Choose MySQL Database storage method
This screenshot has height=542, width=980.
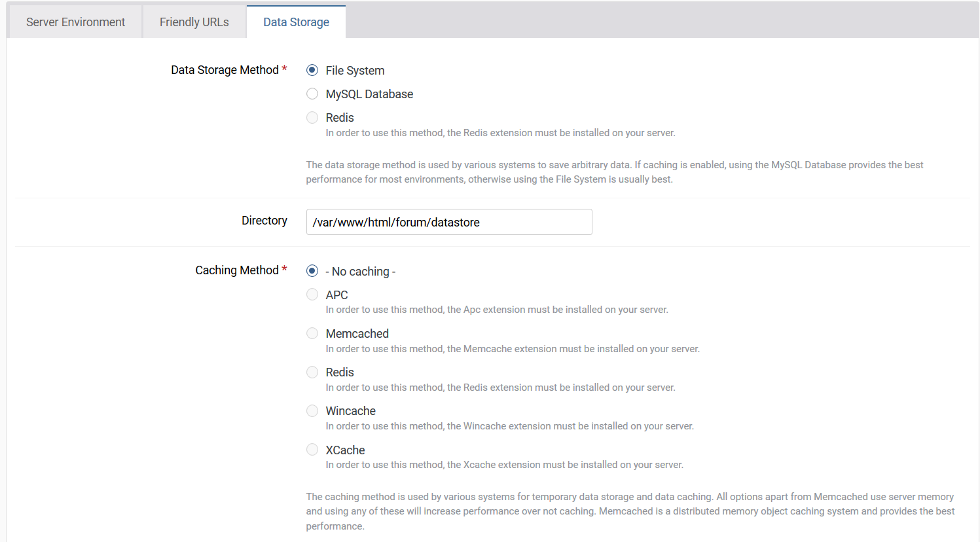(312, 94)
